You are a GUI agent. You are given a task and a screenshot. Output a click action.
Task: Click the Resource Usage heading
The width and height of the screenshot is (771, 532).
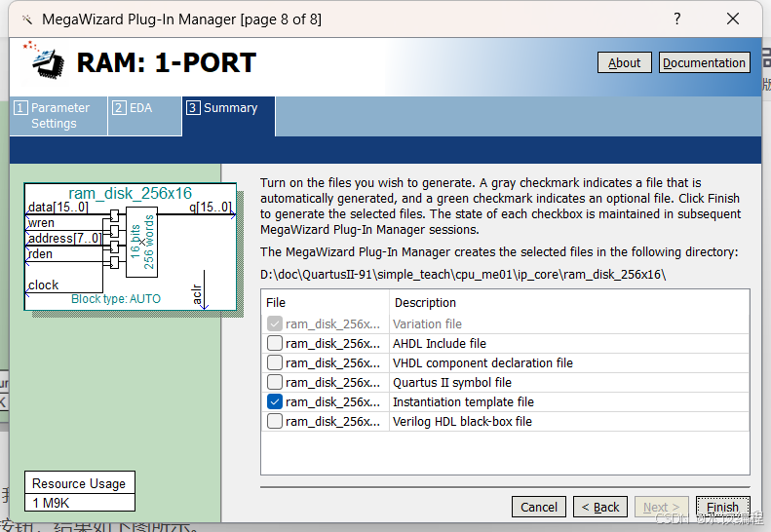coord(79,484)
